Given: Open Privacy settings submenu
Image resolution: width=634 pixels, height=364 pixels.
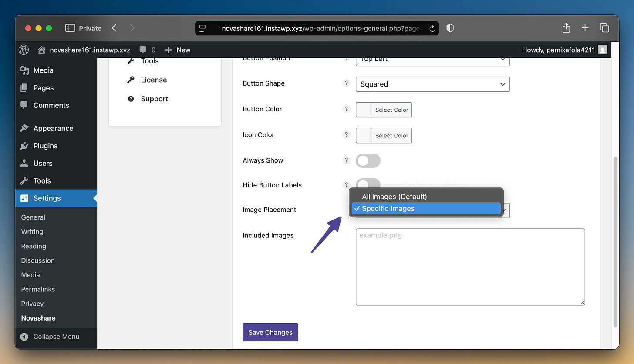Looking at the screenshot, I should point(32,304).
